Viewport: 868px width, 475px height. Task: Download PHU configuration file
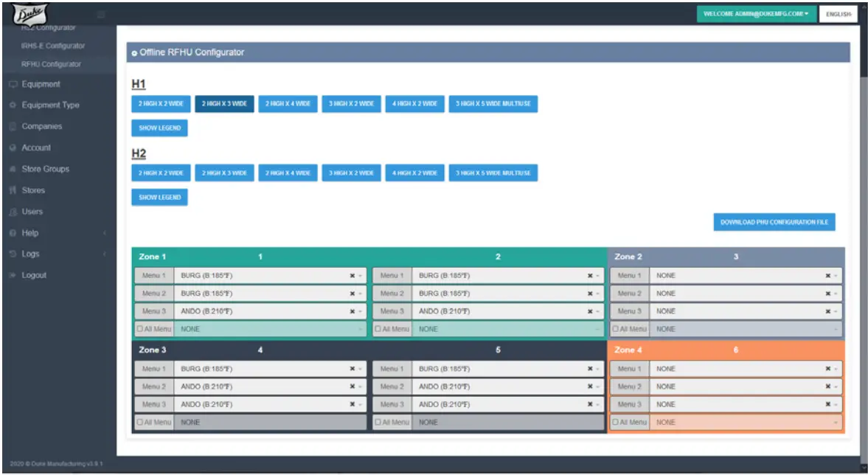point(774,222)
